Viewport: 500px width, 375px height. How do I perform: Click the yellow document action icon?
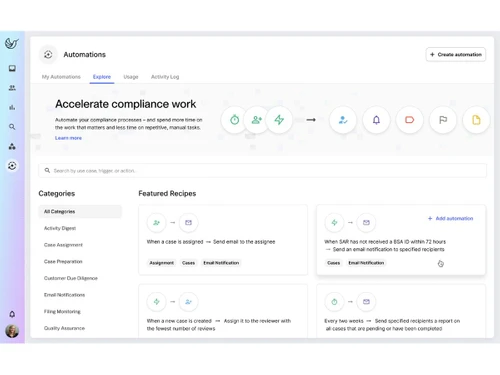coord(476,120)
